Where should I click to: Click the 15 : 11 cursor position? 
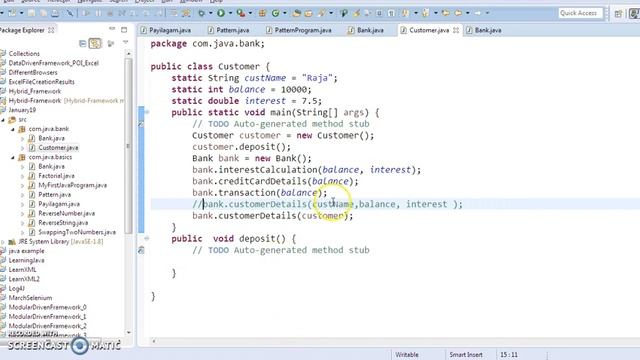point(509,355)
